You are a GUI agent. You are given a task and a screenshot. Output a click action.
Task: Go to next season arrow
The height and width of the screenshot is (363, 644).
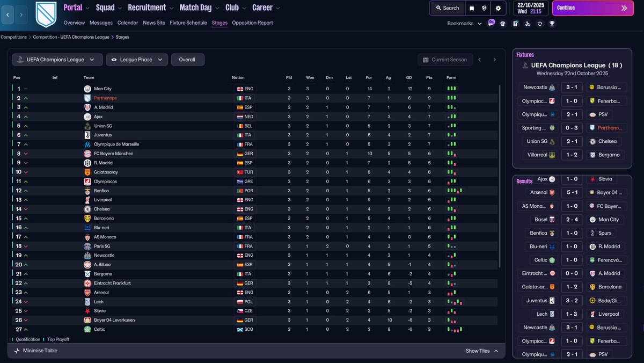494,60
